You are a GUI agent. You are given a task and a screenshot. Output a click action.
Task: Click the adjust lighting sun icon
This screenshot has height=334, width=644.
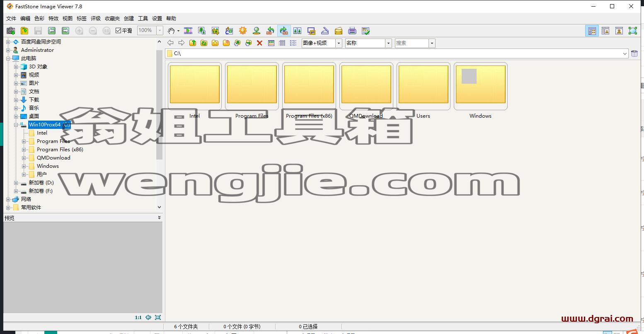(243, 31)
